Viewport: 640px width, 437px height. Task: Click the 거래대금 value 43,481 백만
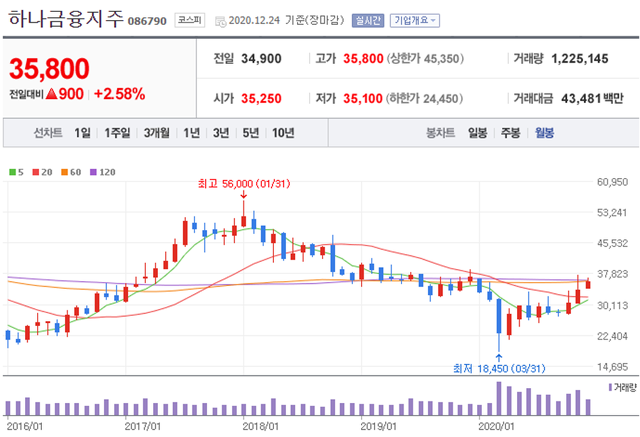[x=592, y=98]
